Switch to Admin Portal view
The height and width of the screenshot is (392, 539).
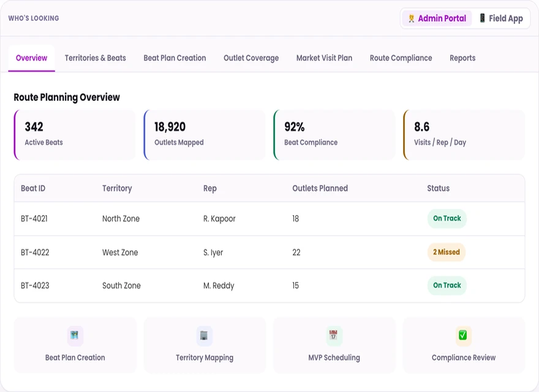437,18
